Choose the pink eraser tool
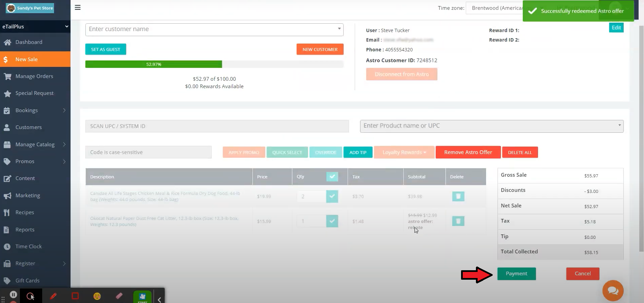 [x=119, y=296]
